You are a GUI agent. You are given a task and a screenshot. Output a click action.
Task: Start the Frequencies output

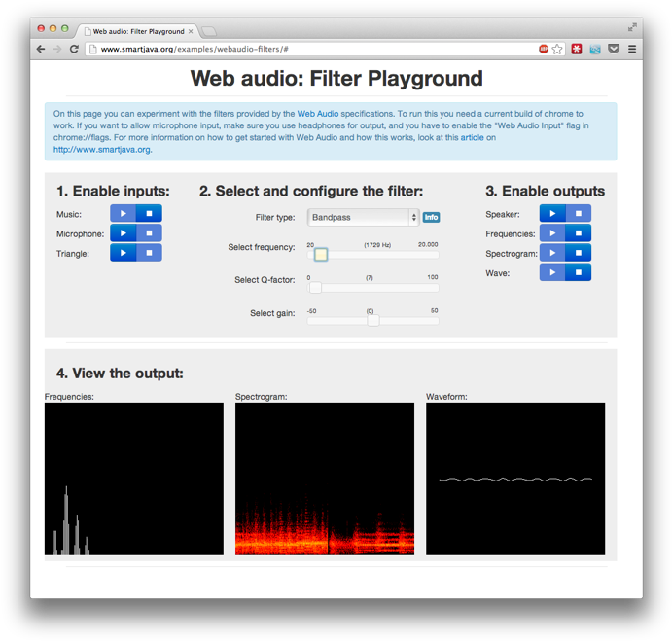click(x=552, y=233)
